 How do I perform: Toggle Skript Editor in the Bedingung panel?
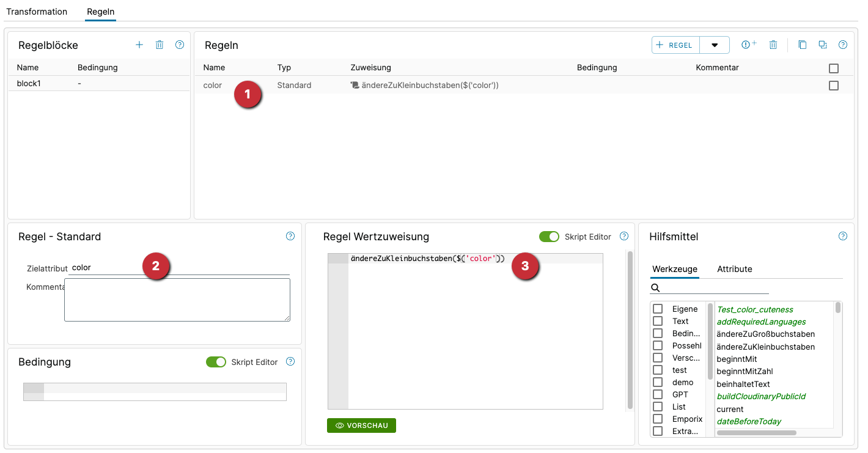(x=216, y=362)
